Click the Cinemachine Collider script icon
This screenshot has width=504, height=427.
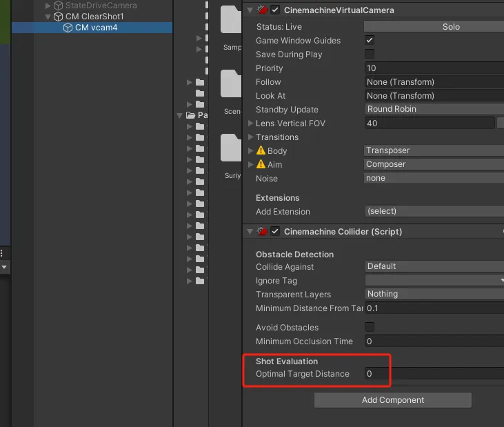point(262,231)
